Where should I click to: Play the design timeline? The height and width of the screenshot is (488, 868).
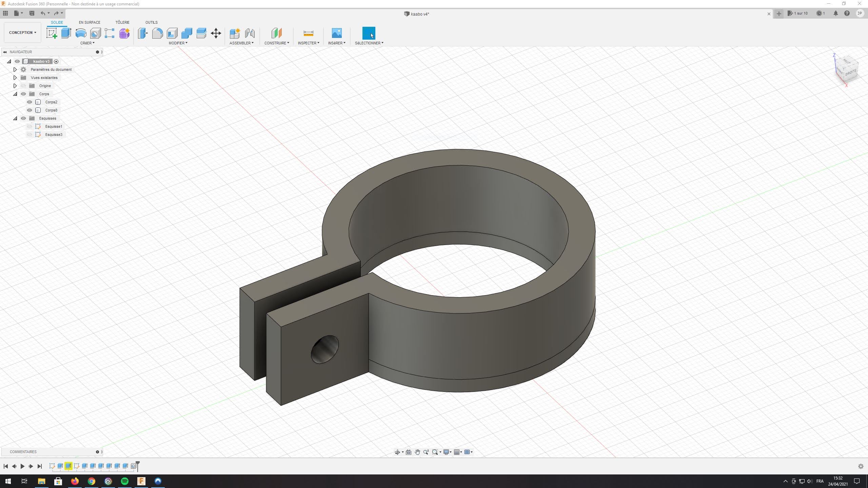22,466
